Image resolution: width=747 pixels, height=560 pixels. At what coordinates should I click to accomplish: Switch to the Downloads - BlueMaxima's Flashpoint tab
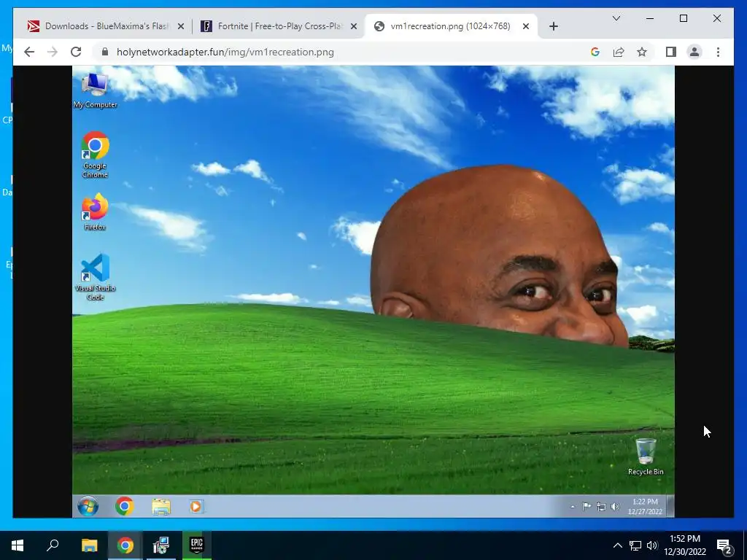(107, 26)
